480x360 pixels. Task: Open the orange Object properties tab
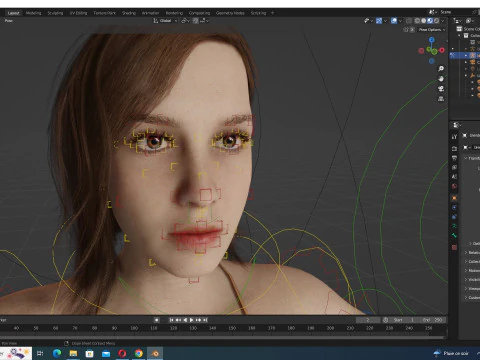click(454, 198)
